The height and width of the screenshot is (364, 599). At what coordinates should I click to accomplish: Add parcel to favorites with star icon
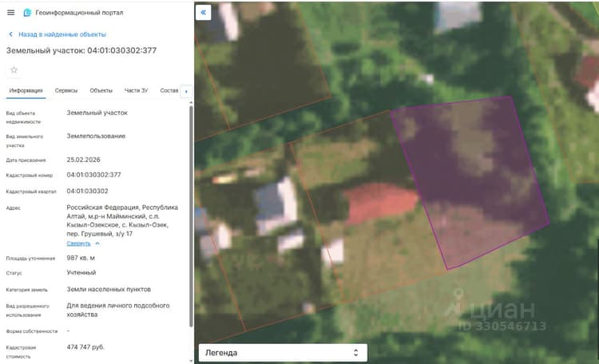coord(14,70)
